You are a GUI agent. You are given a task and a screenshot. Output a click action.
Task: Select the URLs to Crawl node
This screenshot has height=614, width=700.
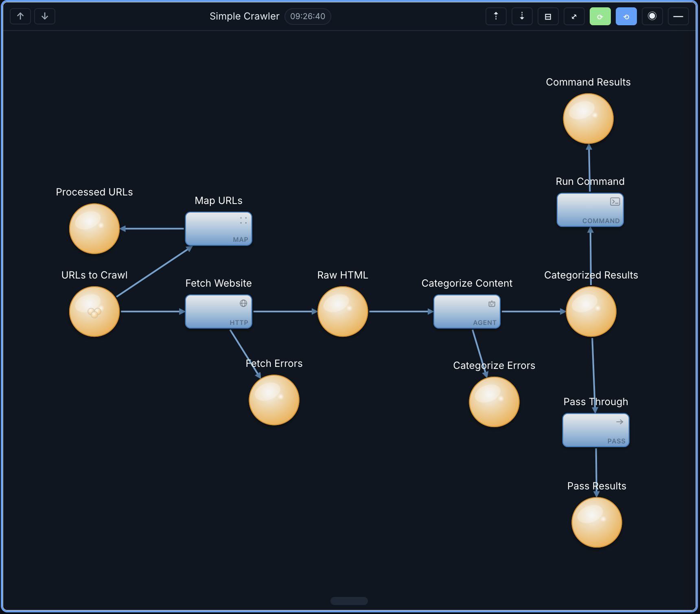pos(94,311)
